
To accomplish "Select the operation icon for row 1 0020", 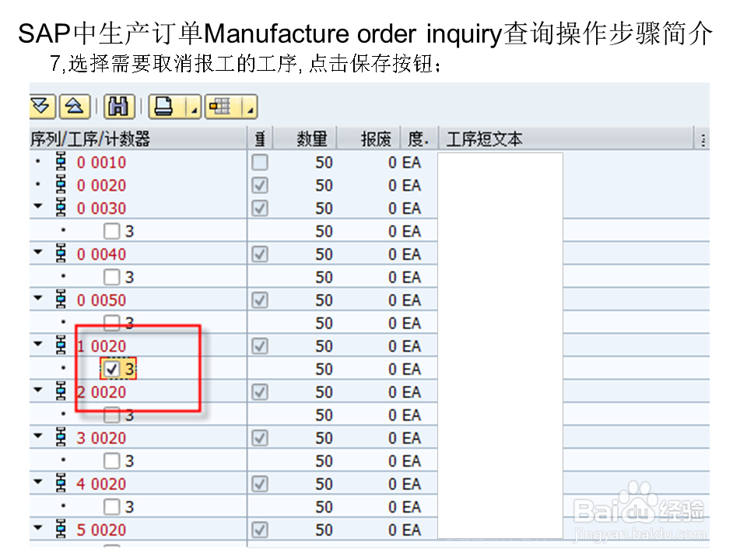I will coord(61,345).
